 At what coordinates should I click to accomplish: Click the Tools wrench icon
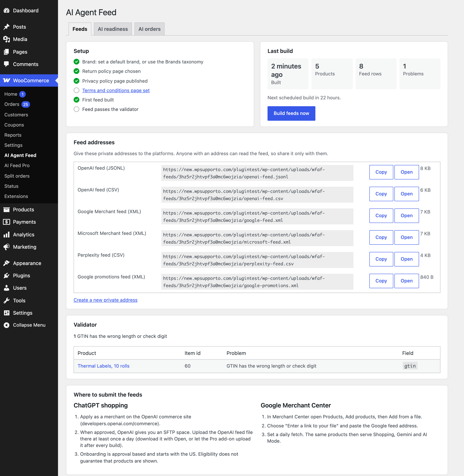tap(7, 301)
